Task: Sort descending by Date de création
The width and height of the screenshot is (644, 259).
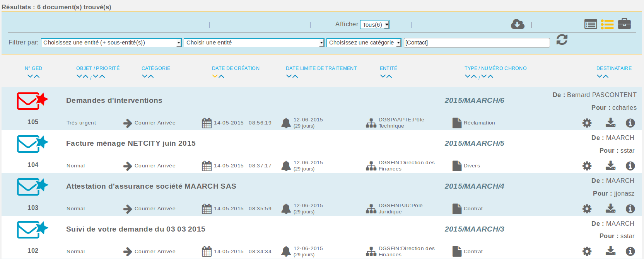Action: [215, 77]
